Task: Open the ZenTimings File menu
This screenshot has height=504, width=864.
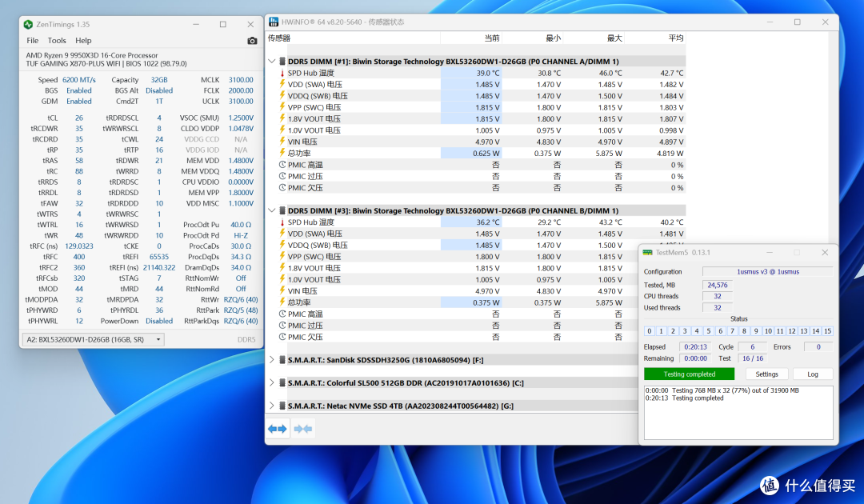Action: click(33, 41)
